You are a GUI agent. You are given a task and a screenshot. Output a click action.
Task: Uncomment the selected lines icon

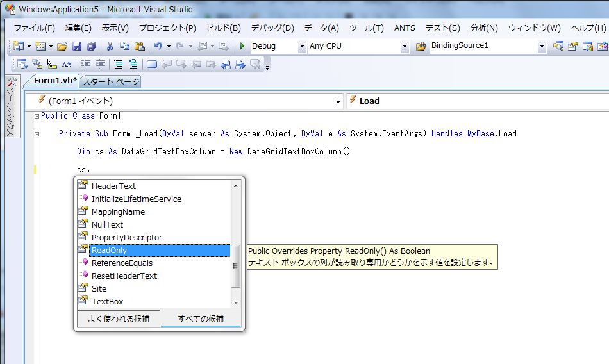(x=133, y=64)
